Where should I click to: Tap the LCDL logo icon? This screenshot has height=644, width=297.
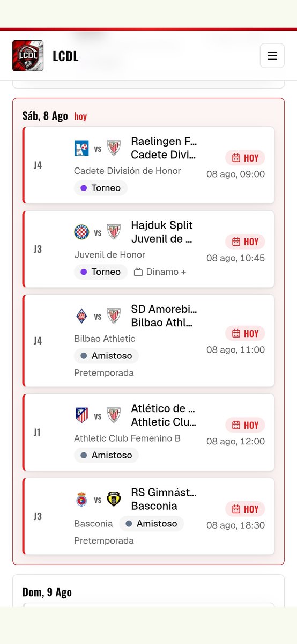(x=28, y=56)
